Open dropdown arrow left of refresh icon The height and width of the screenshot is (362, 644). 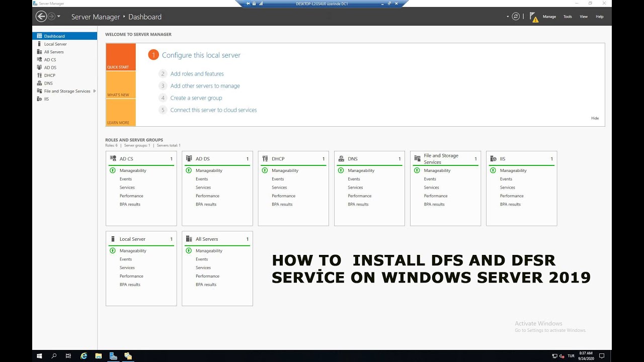pyautogui.click(x=508, y=17)
